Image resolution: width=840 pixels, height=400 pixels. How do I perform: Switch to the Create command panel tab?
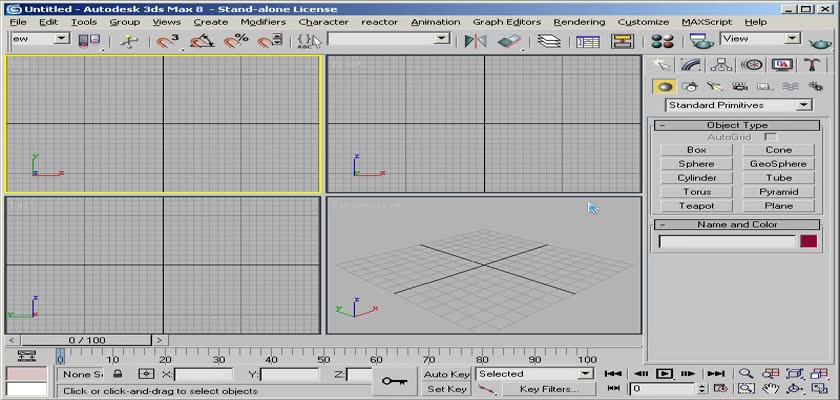(x=662, y=65)
